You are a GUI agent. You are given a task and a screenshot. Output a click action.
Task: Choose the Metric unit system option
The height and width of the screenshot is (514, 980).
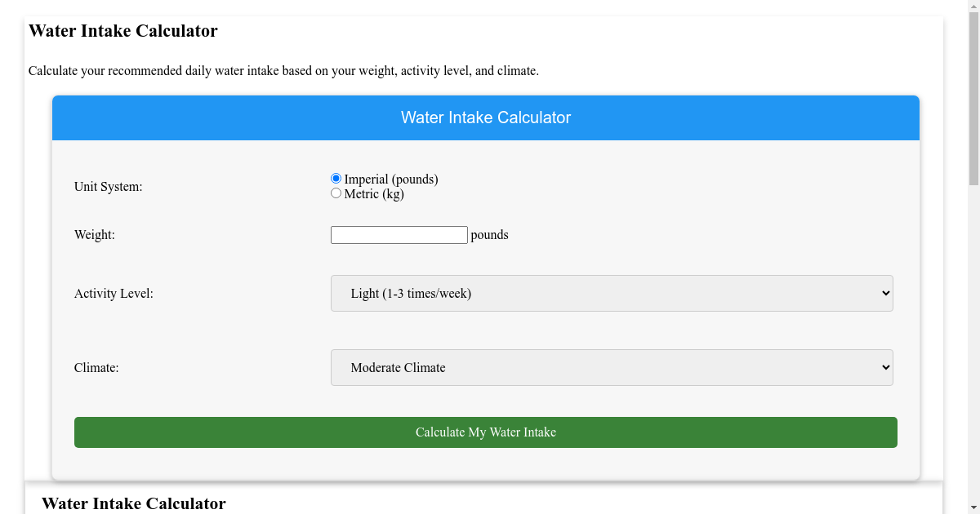[x=336, y=193]
